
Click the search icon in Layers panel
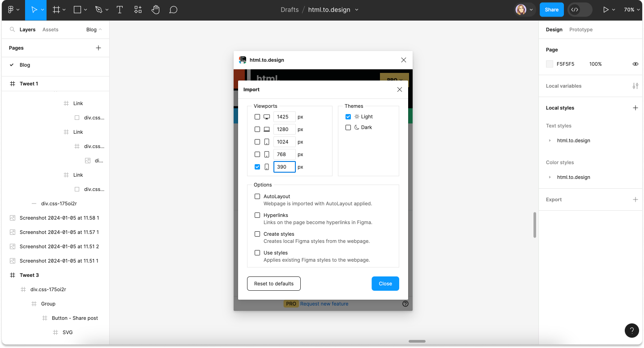click(12, 30)
